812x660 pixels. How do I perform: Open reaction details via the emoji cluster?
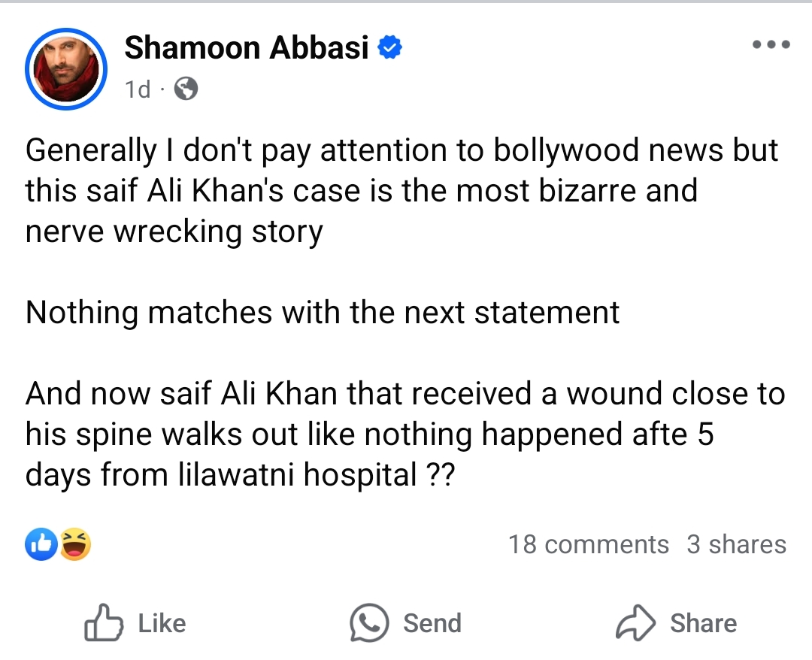[x=56, y=544]
